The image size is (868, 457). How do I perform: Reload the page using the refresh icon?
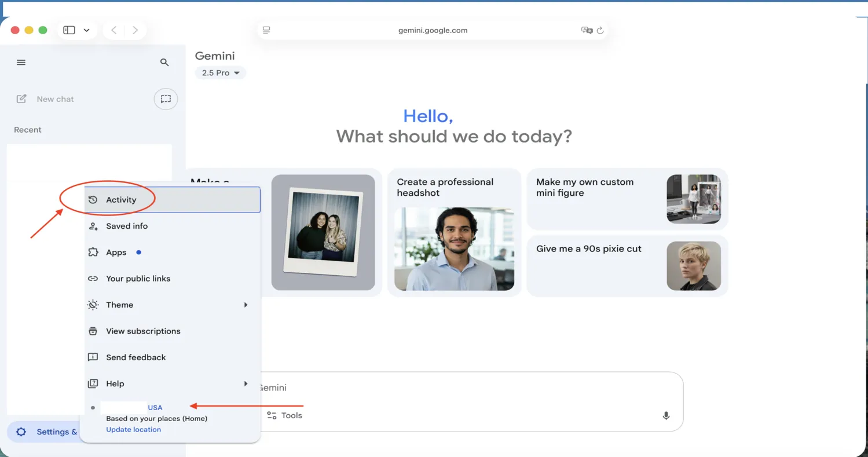600,31
